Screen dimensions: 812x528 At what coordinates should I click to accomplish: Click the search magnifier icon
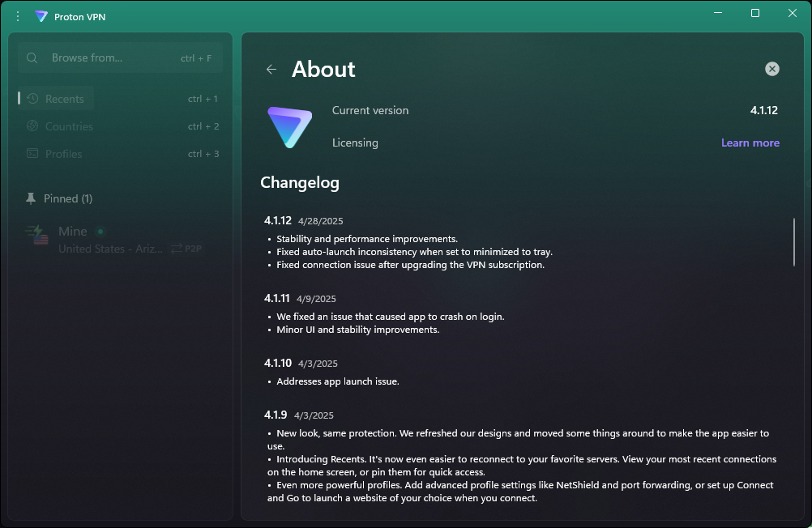point(32,58)
